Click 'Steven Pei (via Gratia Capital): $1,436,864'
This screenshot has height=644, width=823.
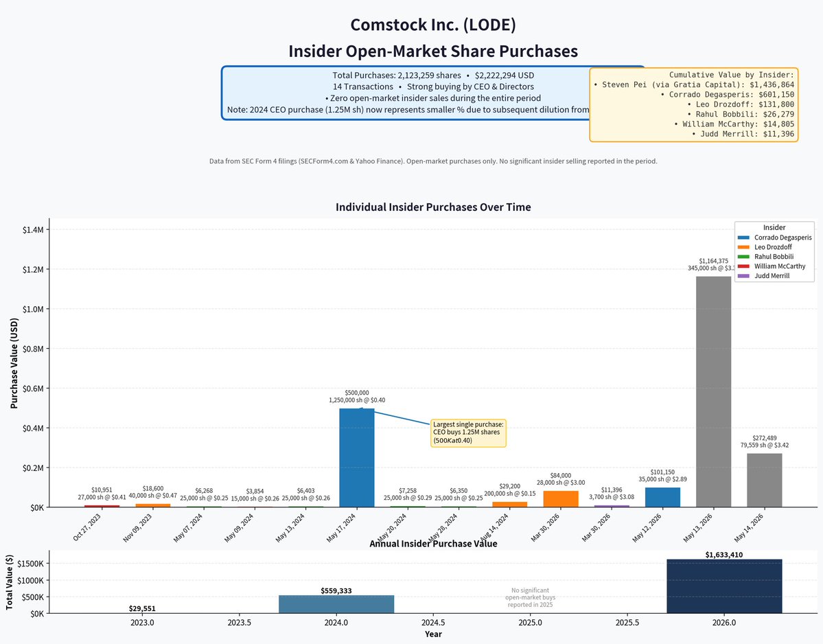(x=694, y=84)
